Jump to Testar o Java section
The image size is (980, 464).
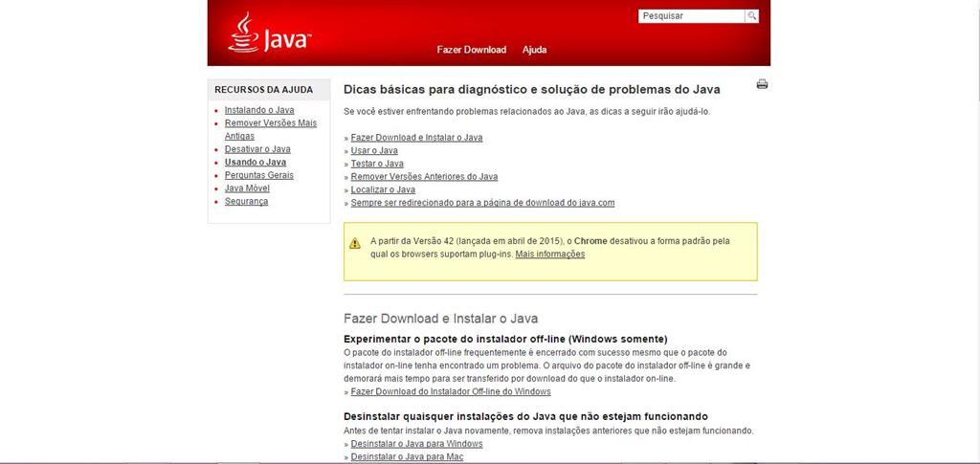click(x=377, y=164)
